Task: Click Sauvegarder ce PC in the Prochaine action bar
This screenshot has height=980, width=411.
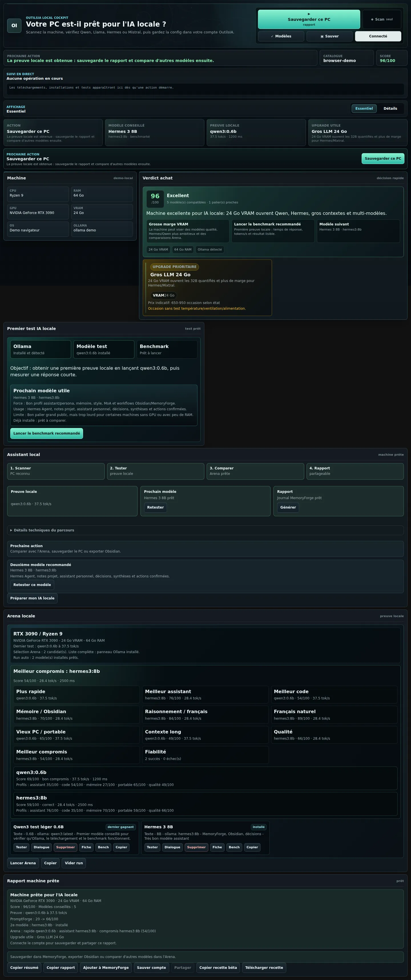Action: tap(382, 159)
